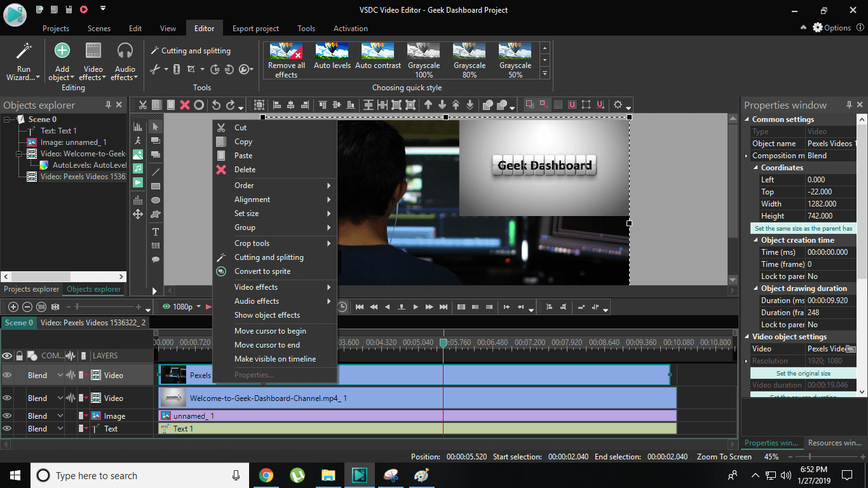Open Chrome from the taskbar
Screen dimensions: 868x488
266,475
